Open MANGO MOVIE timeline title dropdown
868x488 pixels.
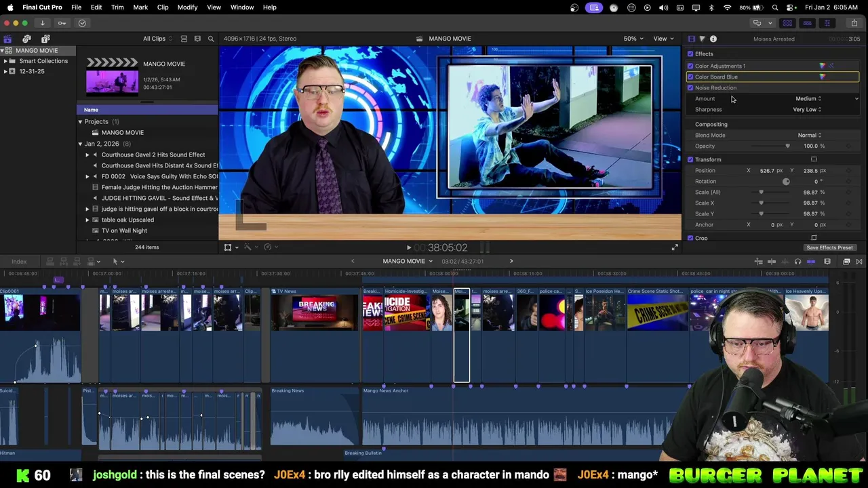pos(408,261)
